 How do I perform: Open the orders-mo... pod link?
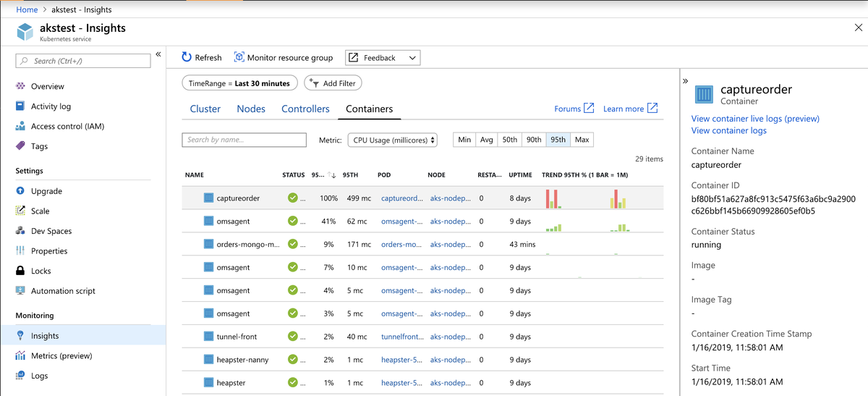(401, 244)
